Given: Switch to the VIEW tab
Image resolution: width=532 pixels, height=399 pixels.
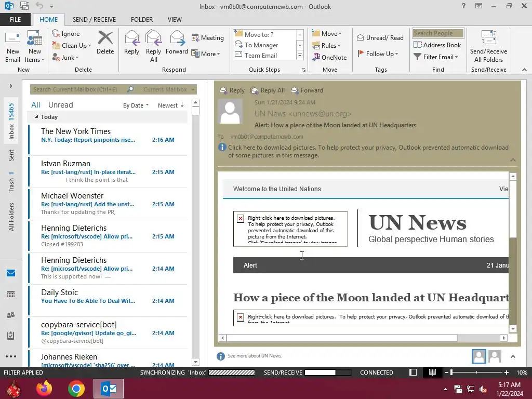Looking at the screenshot, I should click(175, 20).
